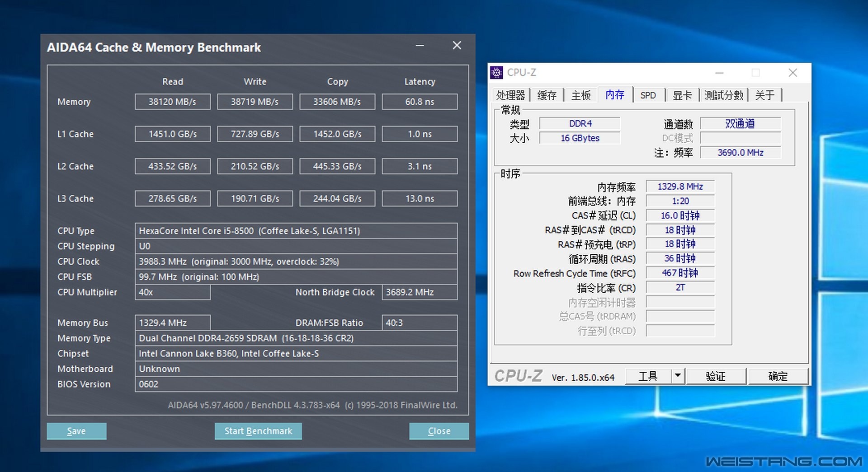Click the L1 Cache Latency value 1.0 ns
Viewport: 868px width, 472px height.
[x=420, y=134]
